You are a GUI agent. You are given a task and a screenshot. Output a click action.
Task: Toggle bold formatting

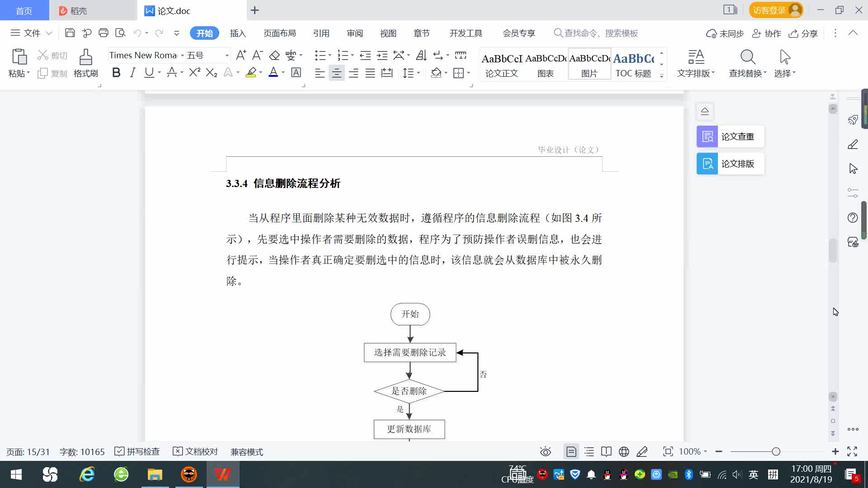(116, 73)
